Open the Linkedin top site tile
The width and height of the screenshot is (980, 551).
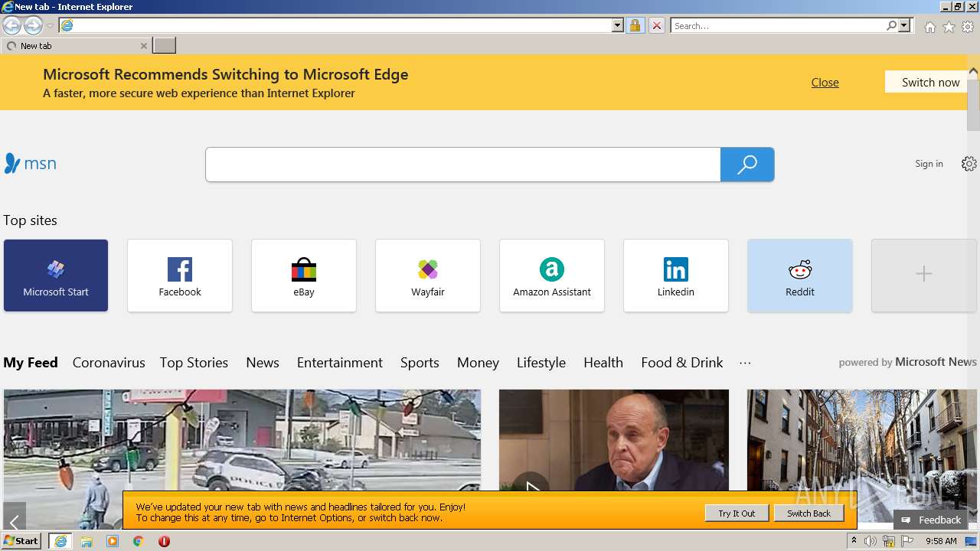click(676, 275)
